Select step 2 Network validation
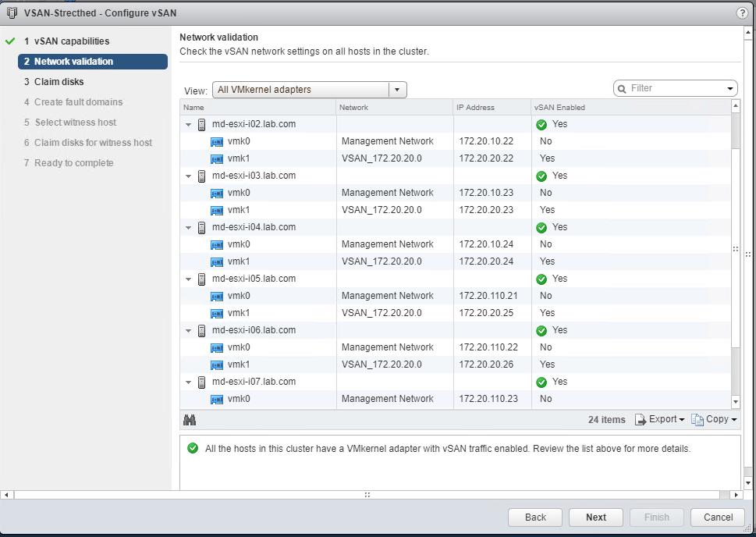 (93, 62)
